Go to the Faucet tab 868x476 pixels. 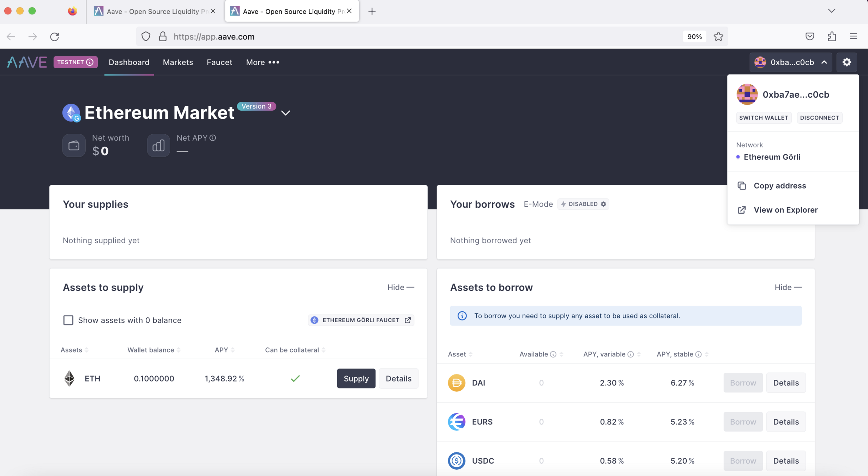click(x=219, y=62)
